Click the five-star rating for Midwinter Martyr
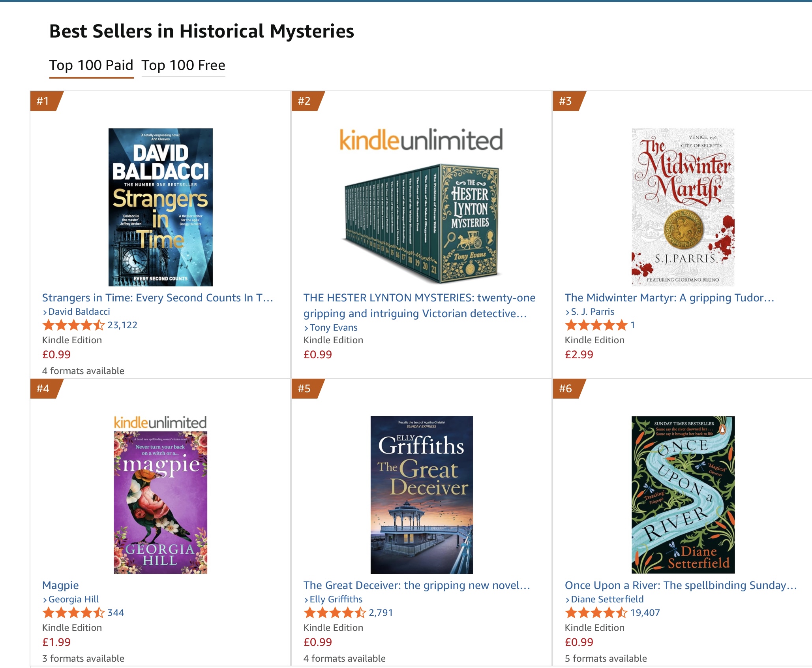812x668 pixels. pyautogui.click(x=596, y=325)
